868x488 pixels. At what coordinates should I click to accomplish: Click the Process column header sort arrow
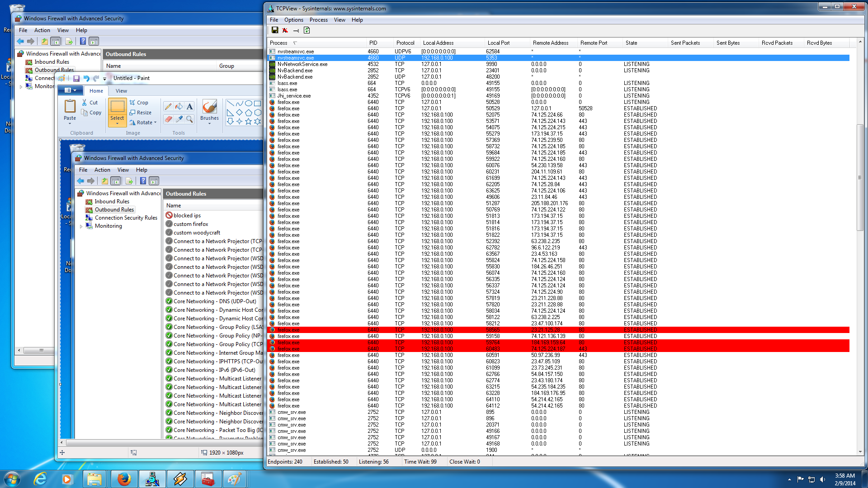tap(295, 43)
